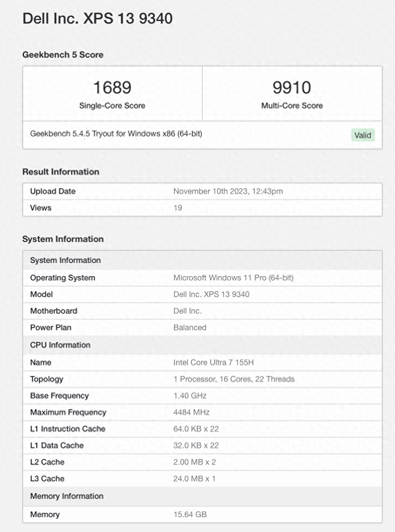
Task: Click the 'Views' row label
Action: 41,208
